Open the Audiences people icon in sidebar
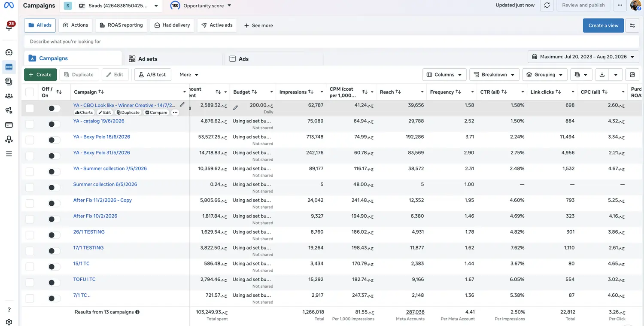The height and width of the screenshot is (326, 644). pyautogui.click(x=9, y=96)
